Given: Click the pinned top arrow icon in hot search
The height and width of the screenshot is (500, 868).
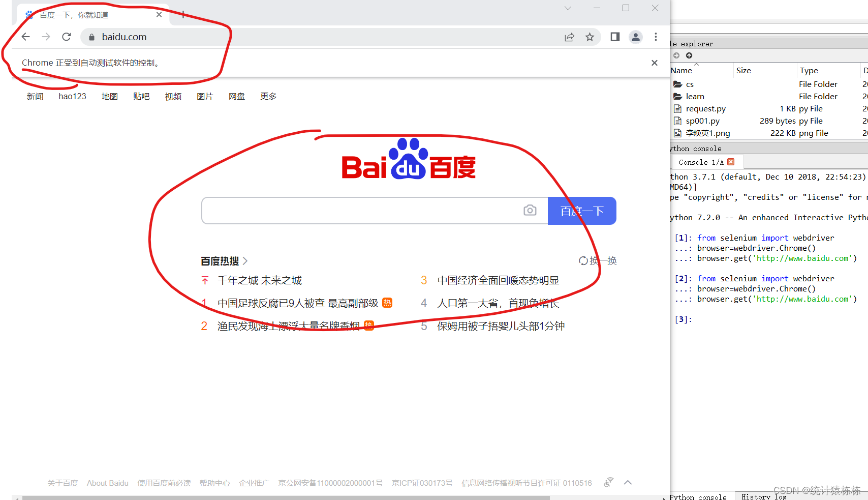Looking at the screenshot, I should [205, 280].
